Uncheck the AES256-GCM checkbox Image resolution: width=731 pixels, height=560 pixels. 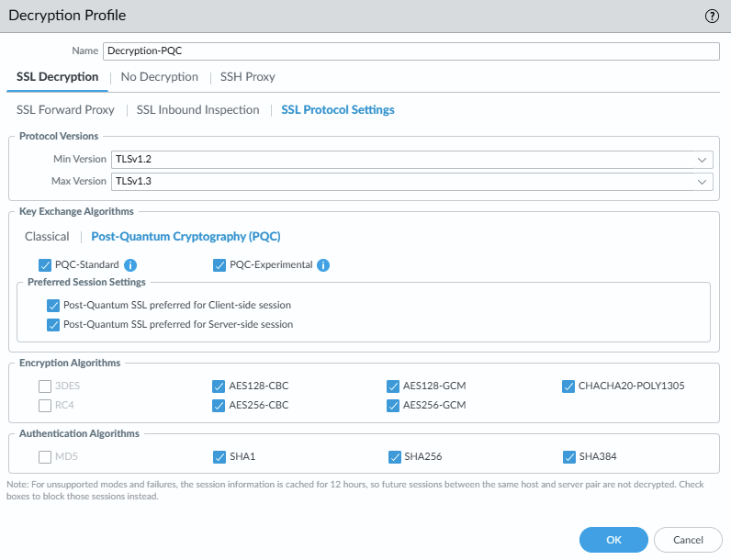pyautogui.click(x=394, y=405)
